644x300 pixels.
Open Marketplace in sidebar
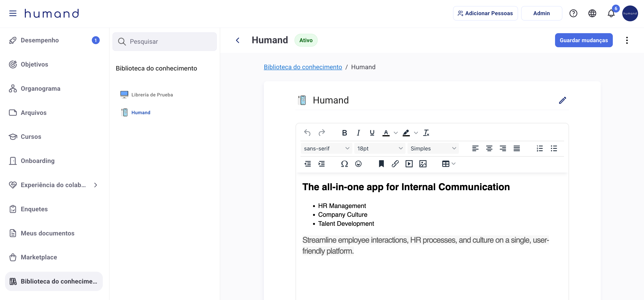click(54, 257)
